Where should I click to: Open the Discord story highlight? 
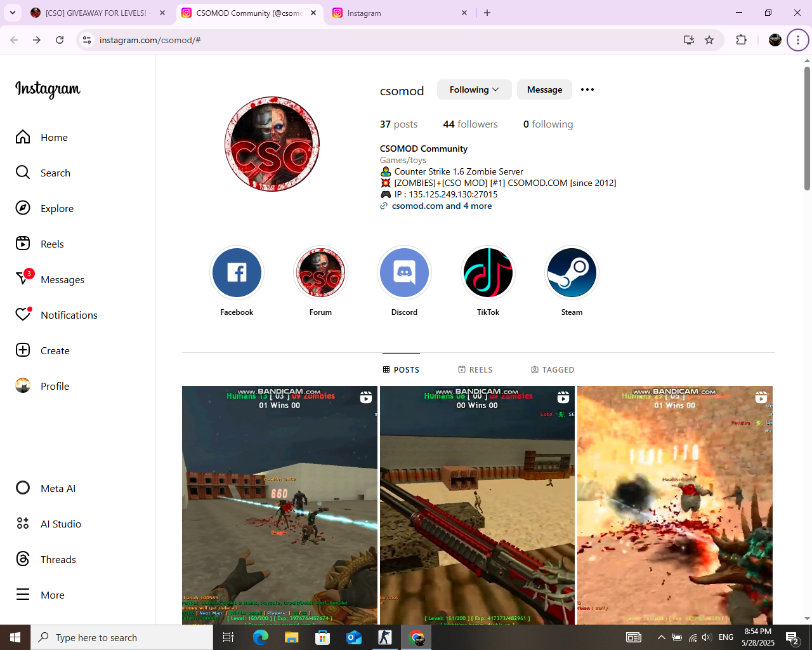coord(404,273)
